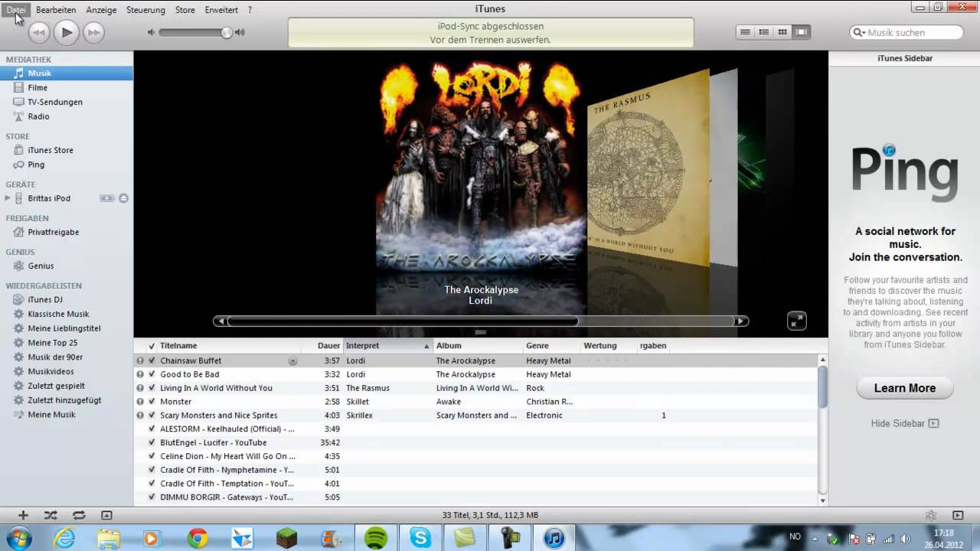The height and width of the screenshot is (551, 980).
Task: Sort by the Interpret column
Action: tap(389, 346)
